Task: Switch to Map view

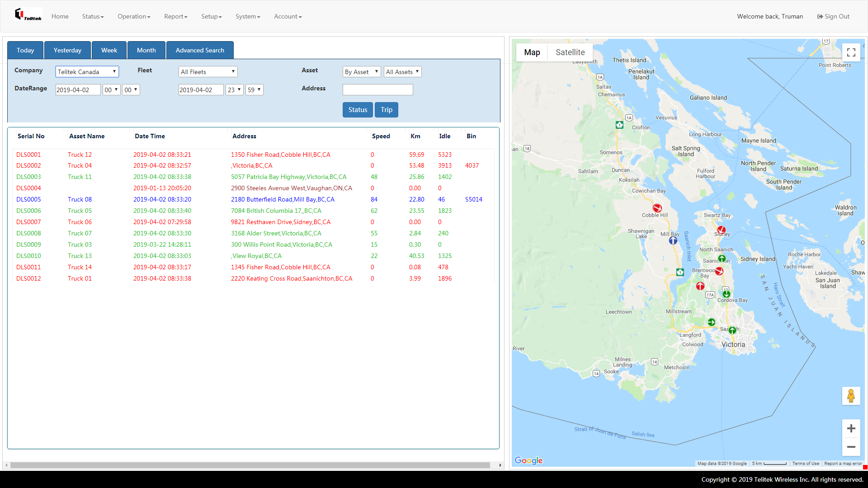Action: coord(532,52)
